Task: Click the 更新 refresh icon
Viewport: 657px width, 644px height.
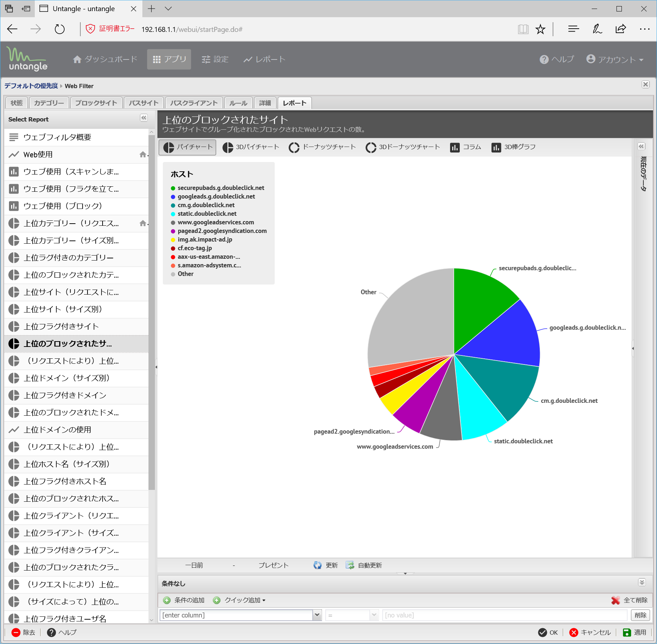Action: click(x=317, y=565)
